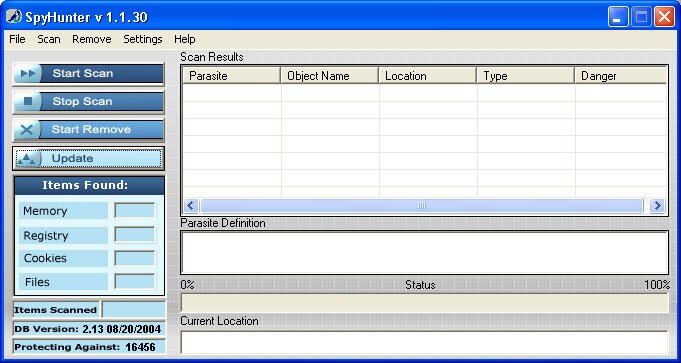The width and height of the screenshot is (681, 363).
Task: Open the Remove menu
Action: tap(92, 39)
